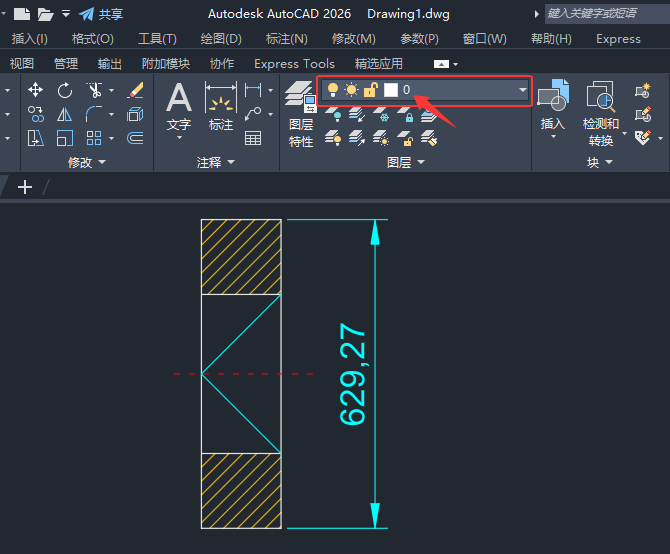The width and height of the screenshot is (670, 554).
Task: Click the Block Editor icon
Action: click(x=643, y=114)
